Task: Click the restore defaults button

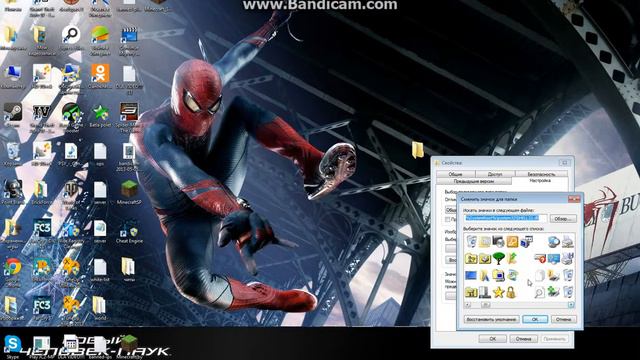Action: 491,319
